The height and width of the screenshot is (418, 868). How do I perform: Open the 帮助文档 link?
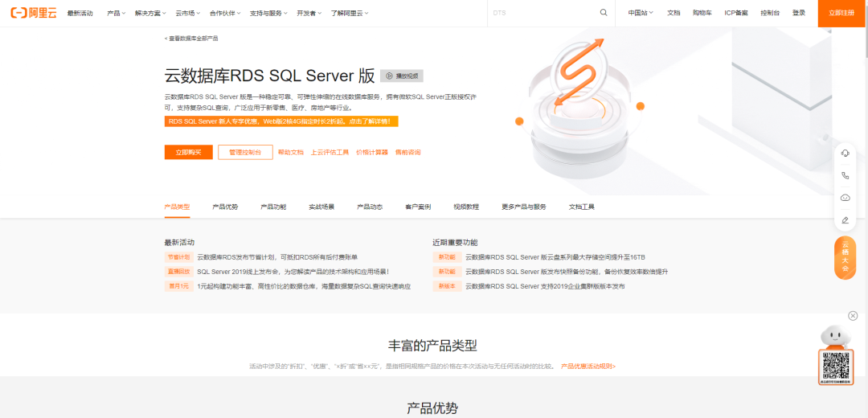pos(291,152)
